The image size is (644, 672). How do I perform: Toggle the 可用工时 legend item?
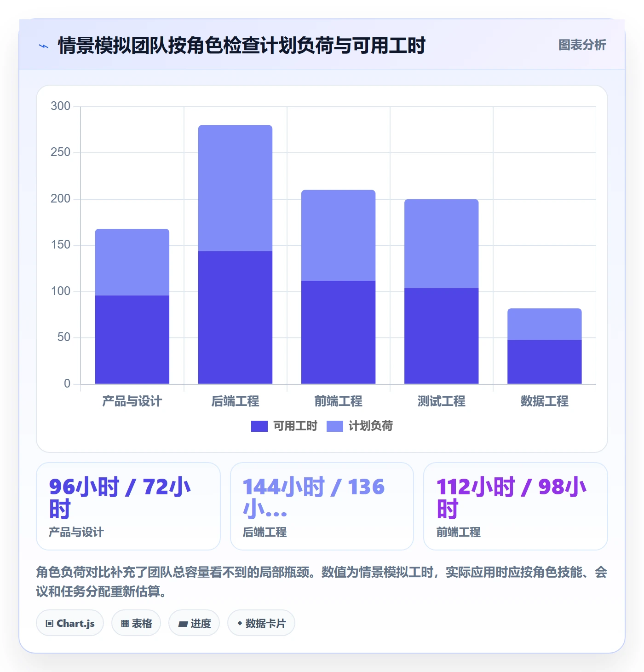pyautogui.click(x=284, y=426)
